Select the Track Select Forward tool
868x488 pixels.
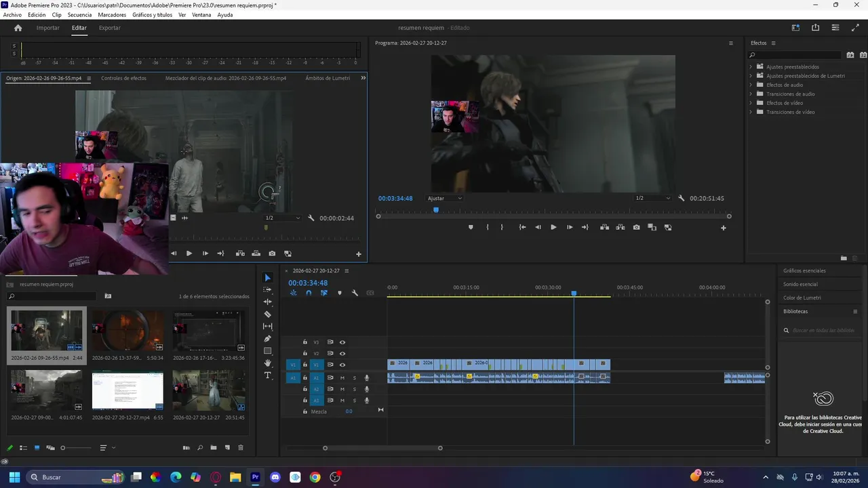(267, 289)
